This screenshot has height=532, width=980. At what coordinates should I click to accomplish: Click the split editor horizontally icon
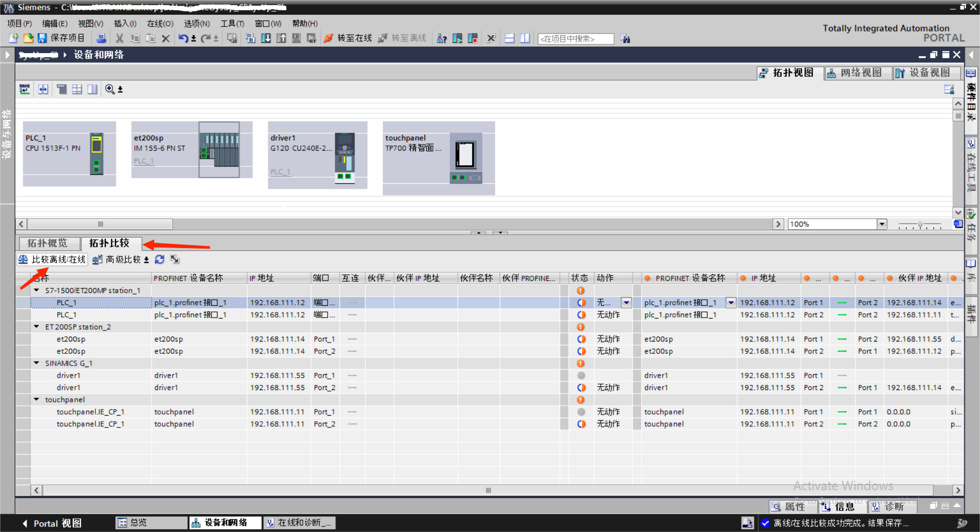(x=509, y=38)
